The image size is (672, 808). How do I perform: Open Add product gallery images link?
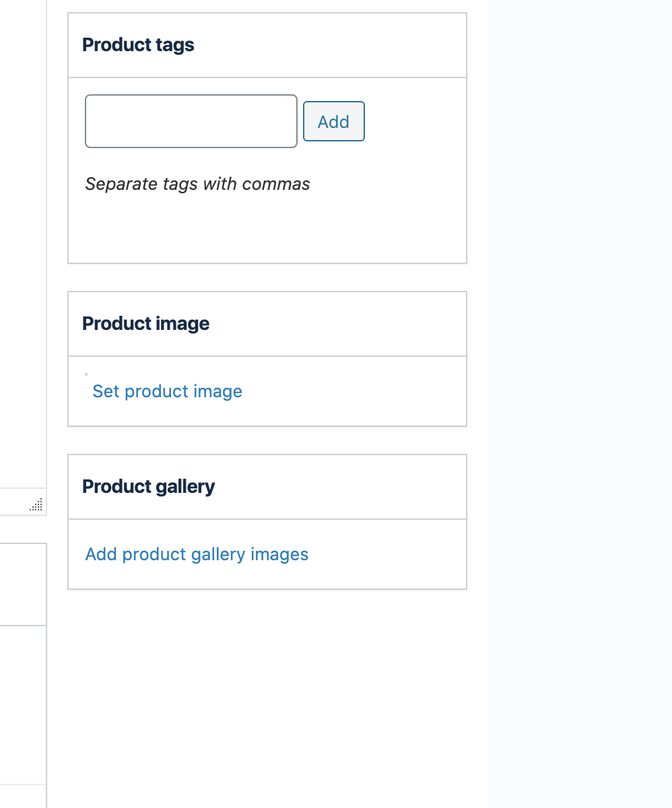(x=197, y=554)
